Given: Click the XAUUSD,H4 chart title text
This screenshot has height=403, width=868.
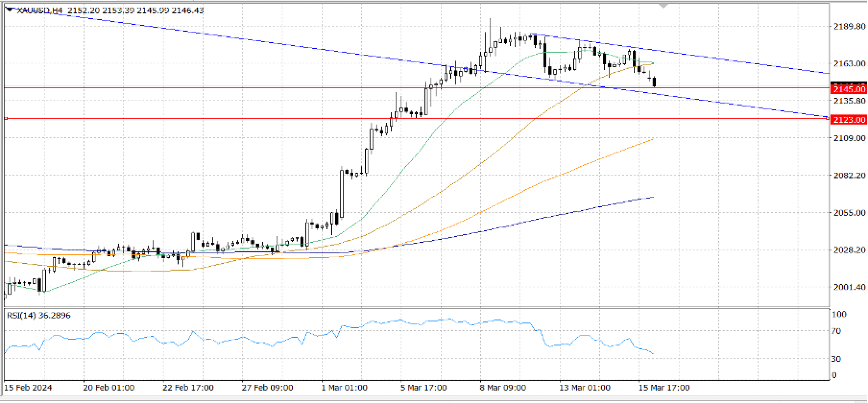Looking at the screenshot, I should (40, 11).
